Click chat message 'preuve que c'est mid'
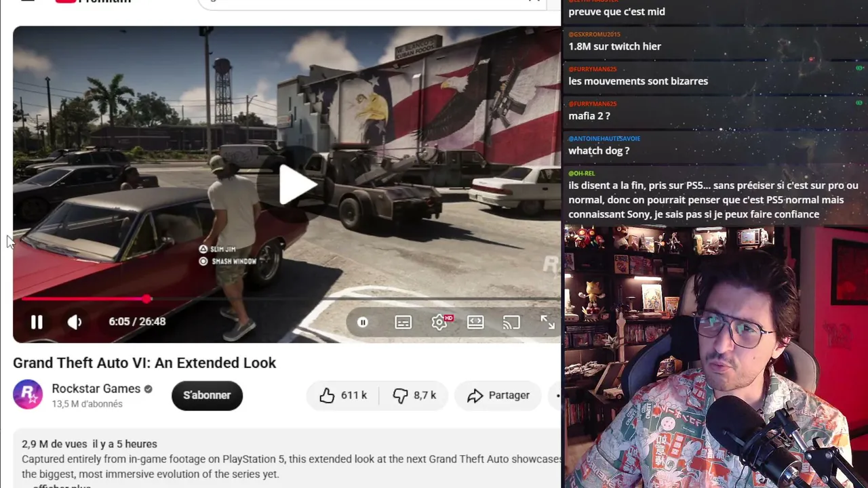 [616, 12]
